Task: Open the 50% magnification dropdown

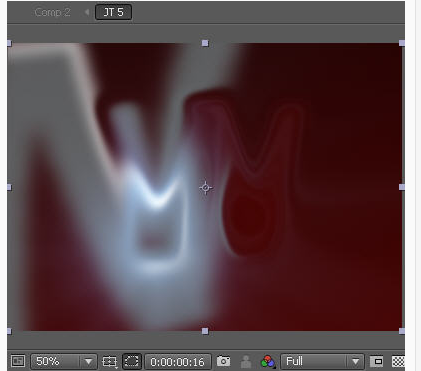Action: [x=64, y=361]
